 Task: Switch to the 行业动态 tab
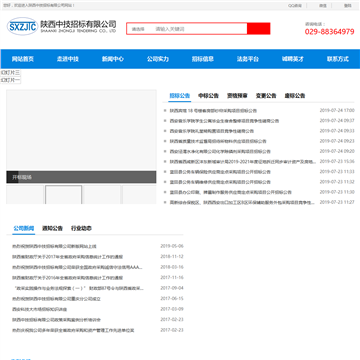coord(81,228)
